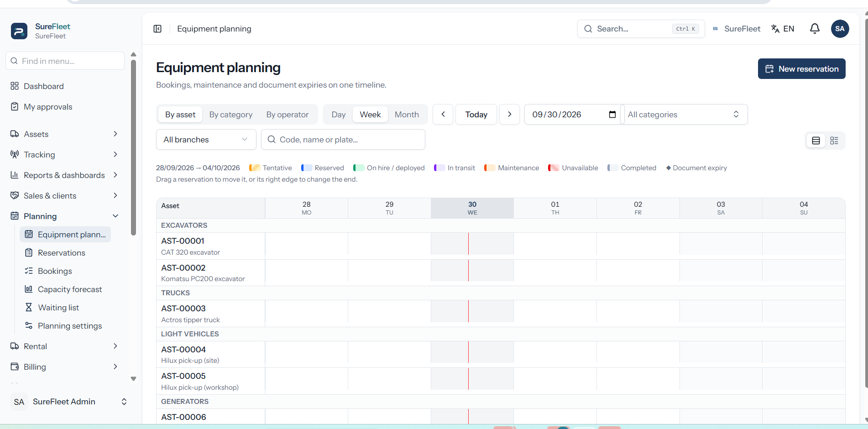Viewport: 868px width, 429px height.
Task: Click the SA user avatar
Action: 840,29
